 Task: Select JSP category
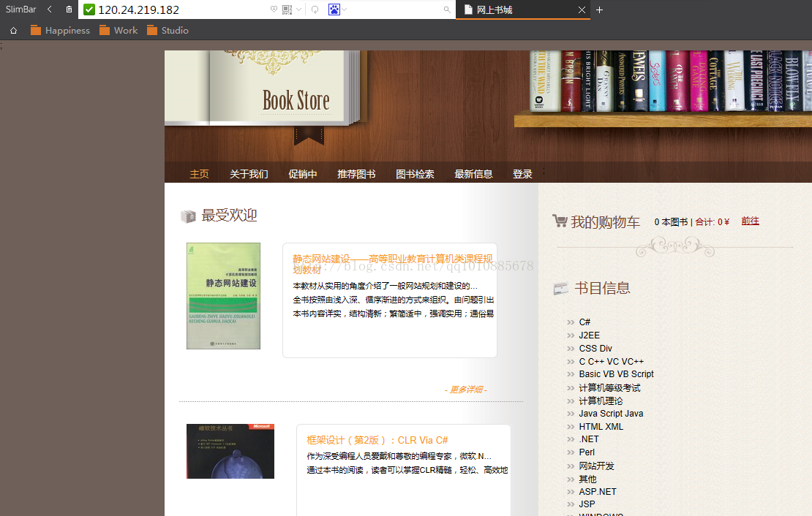coord(587,504)
